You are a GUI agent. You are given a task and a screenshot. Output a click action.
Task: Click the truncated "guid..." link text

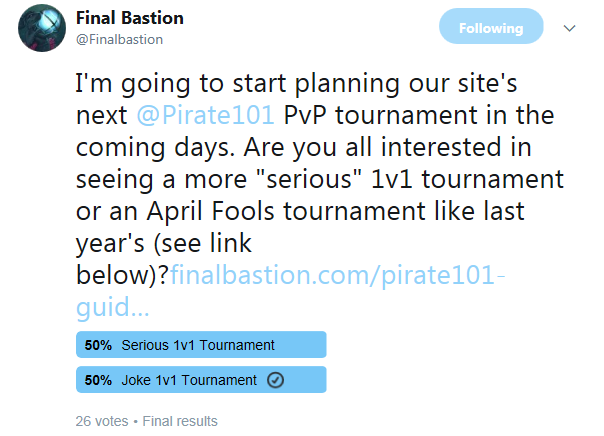tap(112, 307)
